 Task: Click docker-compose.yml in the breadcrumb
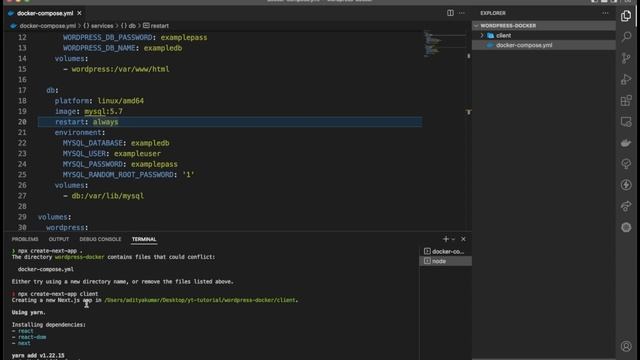(48, 26)
